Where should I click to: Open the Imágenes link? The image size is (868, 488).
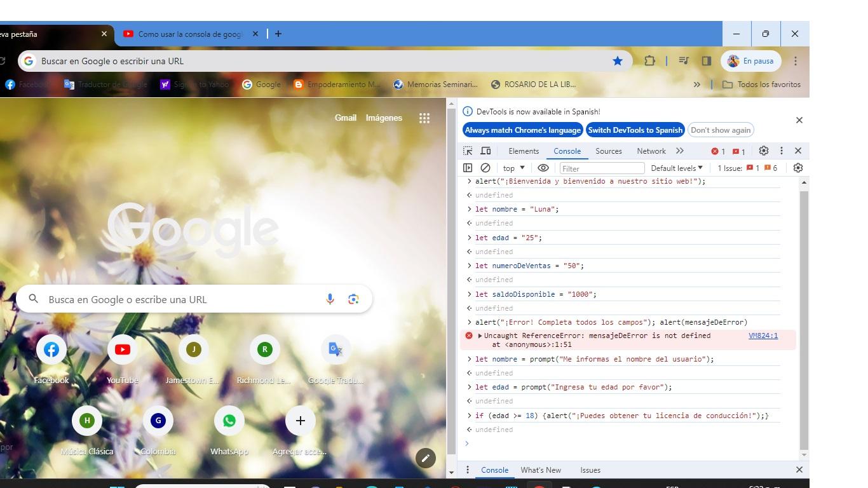(384, 118)
